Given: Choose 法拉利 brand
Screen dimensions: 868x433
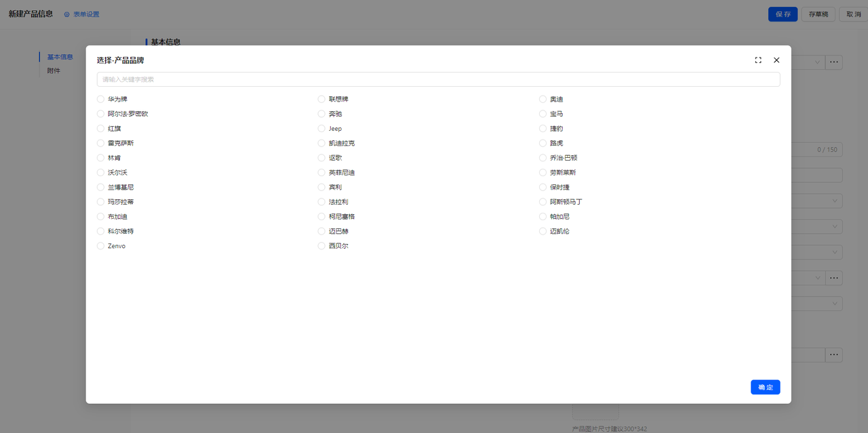Looking at the screenshot, I should pos(322,202).
